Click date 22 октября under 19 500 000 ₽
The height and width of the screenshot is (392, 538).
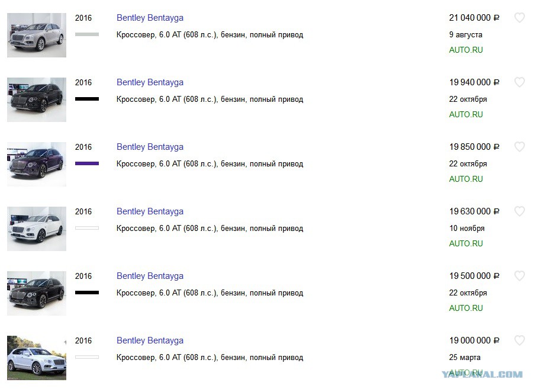tap(468, 293)
